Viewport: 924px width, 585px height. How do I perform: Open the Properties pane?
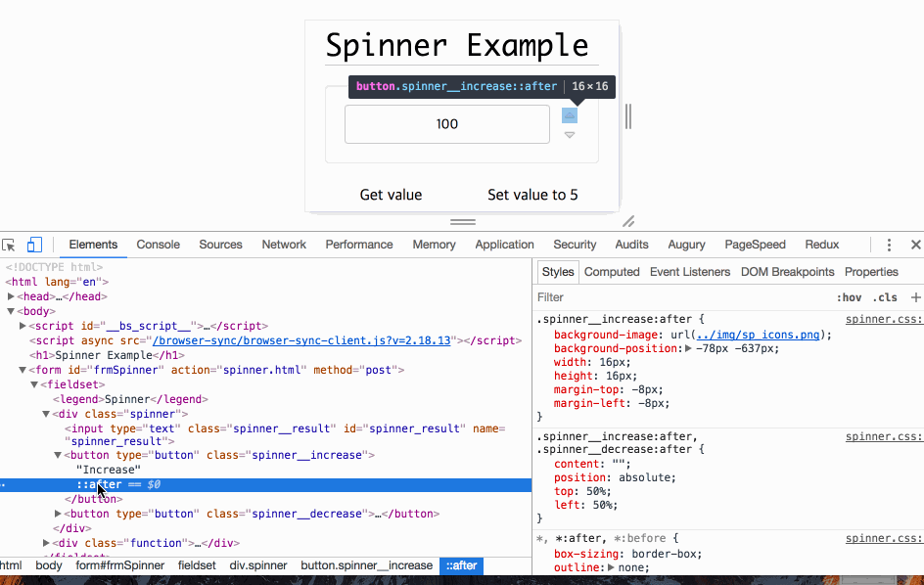(x=871, y=272)
